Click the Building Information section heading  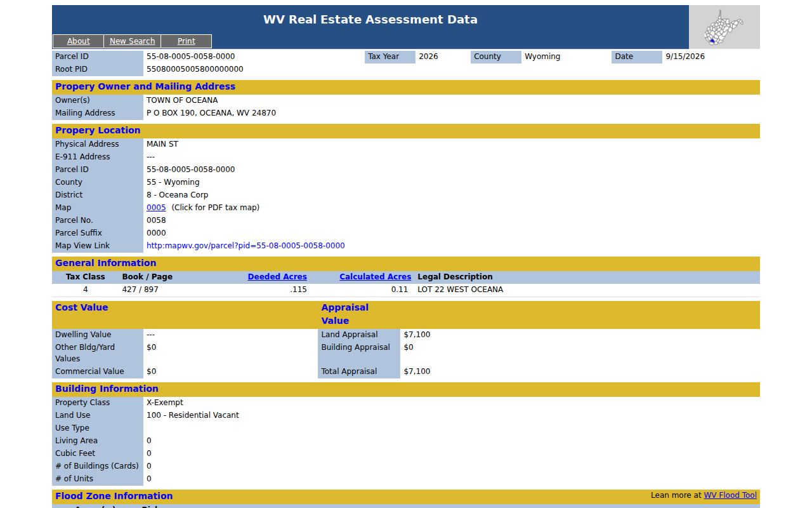(107, 389)
